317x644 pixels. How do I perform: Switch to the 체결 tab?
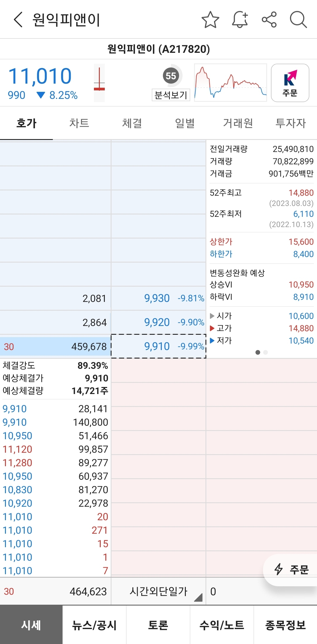point(132,123)
